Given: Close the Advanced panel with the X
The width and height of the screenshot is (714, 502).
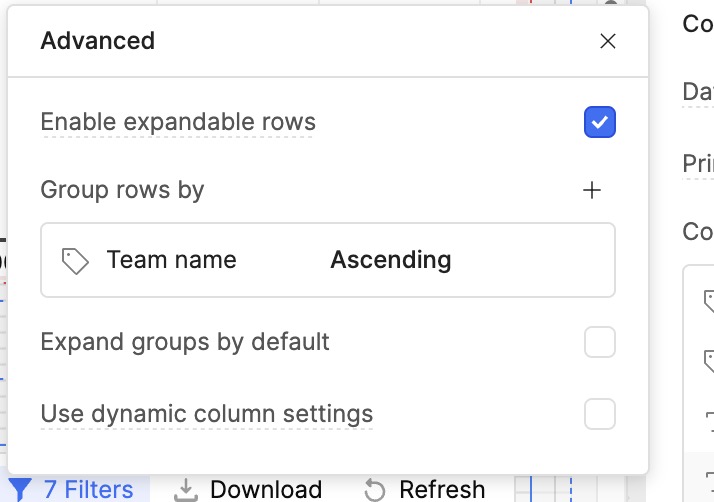Looking at the screenshot, I should pos(607,41).
